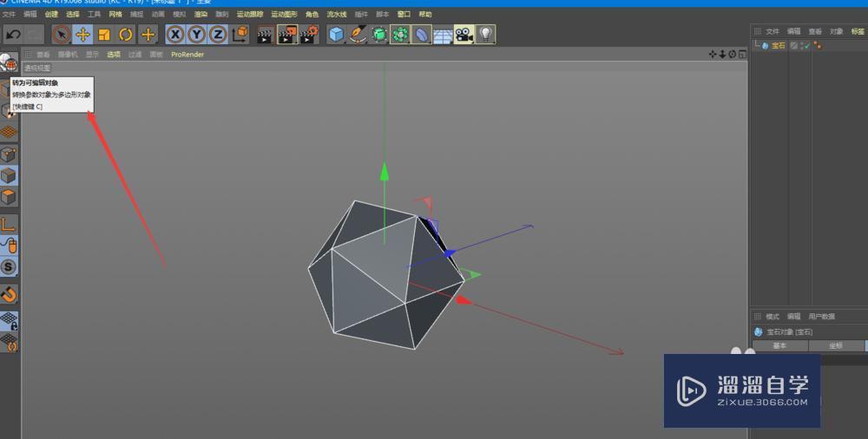The image size is (868, 439).
Task: Enable Axis mode L-shaped icon
Action: 9,224
